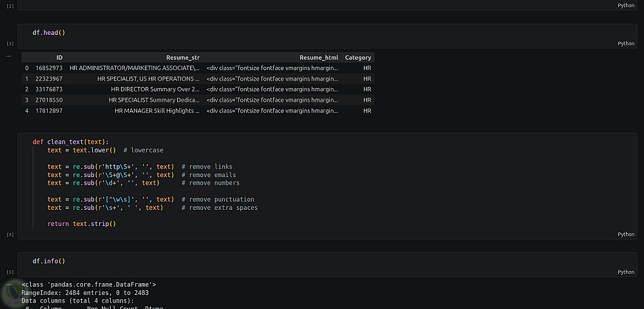Click execution count [3] beside df.head()
Viewport: 644px width, 309px height.
click(x=10, y=44)
